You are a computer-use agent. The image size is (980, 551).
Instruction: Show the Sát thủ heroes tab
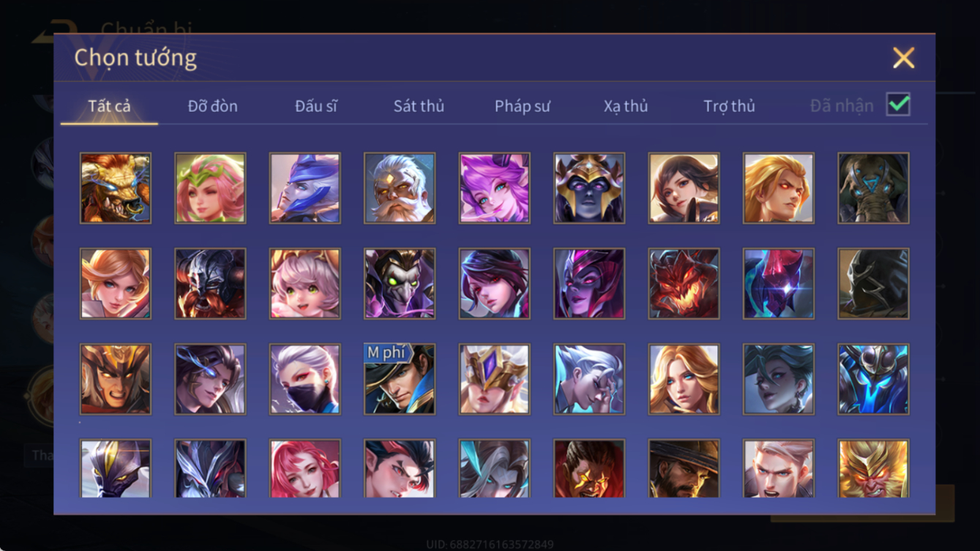[x=419, y=106]
